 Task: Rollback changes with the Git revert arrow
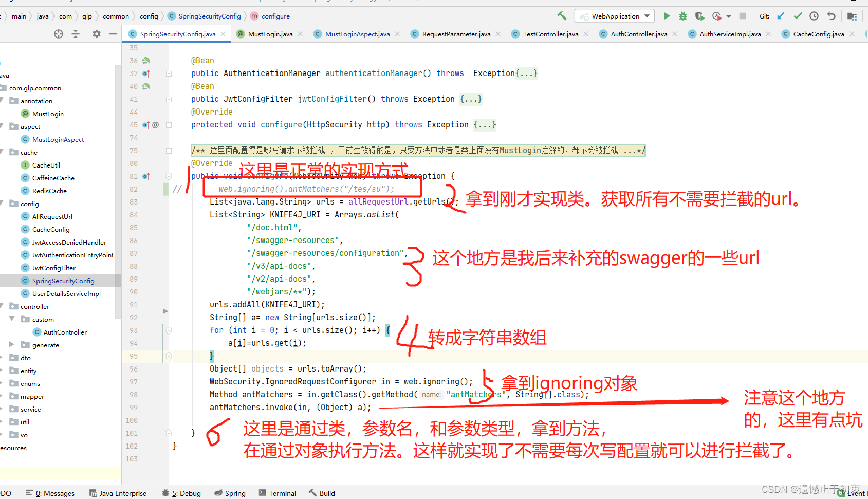click(x=831, y=16)
